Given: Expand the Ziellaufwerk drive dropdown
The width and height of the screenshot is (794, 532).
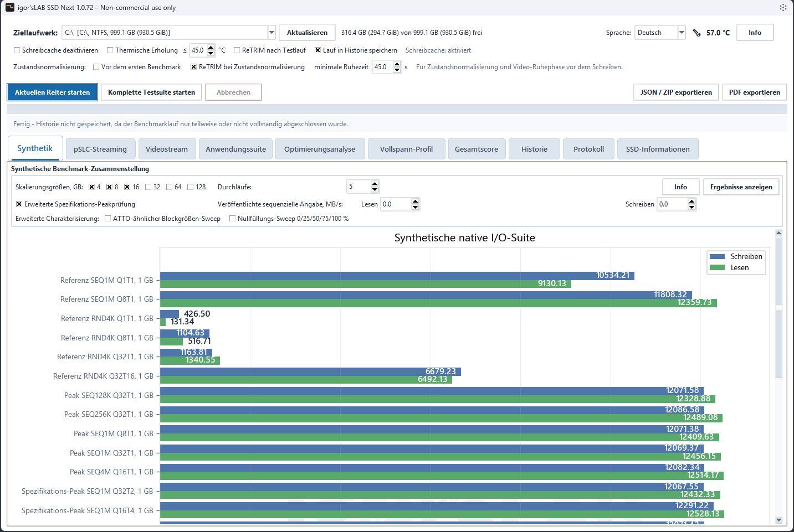Looking at the screenshot, I should coord(272,33).
